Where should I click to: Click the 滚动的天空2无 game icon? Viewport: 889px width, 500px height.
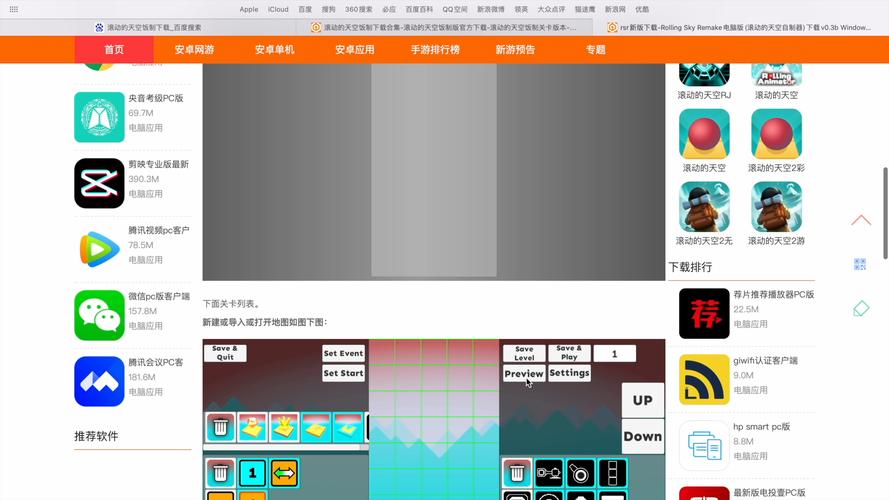click(x=704, y=207)
